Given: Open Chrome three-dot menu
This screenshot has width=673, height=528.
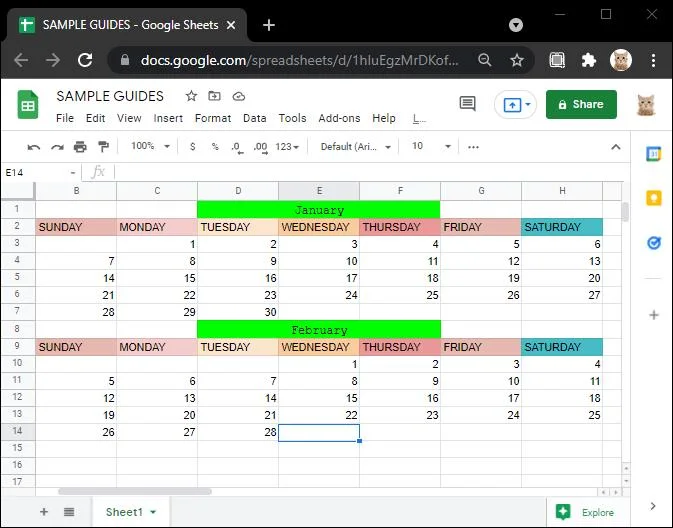Looking at the screenshot, I should point(653,60).
